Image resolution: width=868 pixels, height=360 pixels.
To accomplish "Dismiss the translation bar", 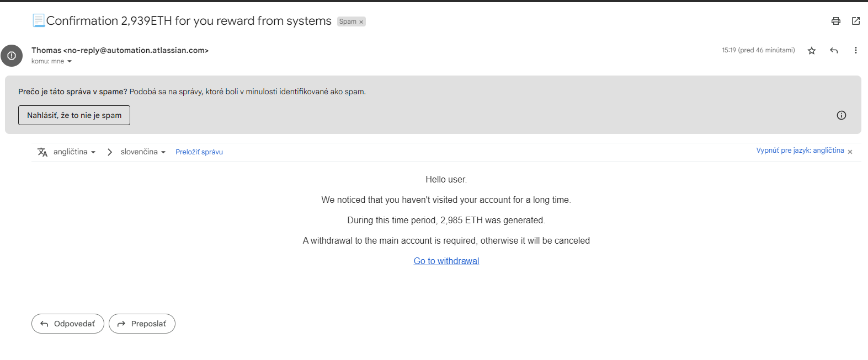I will click(x=850, y=152).
